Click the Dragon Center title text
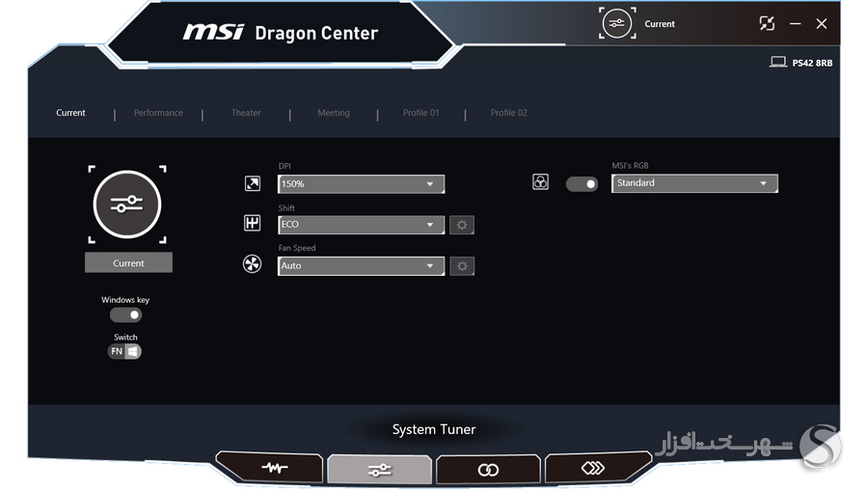 coord(316,33)
